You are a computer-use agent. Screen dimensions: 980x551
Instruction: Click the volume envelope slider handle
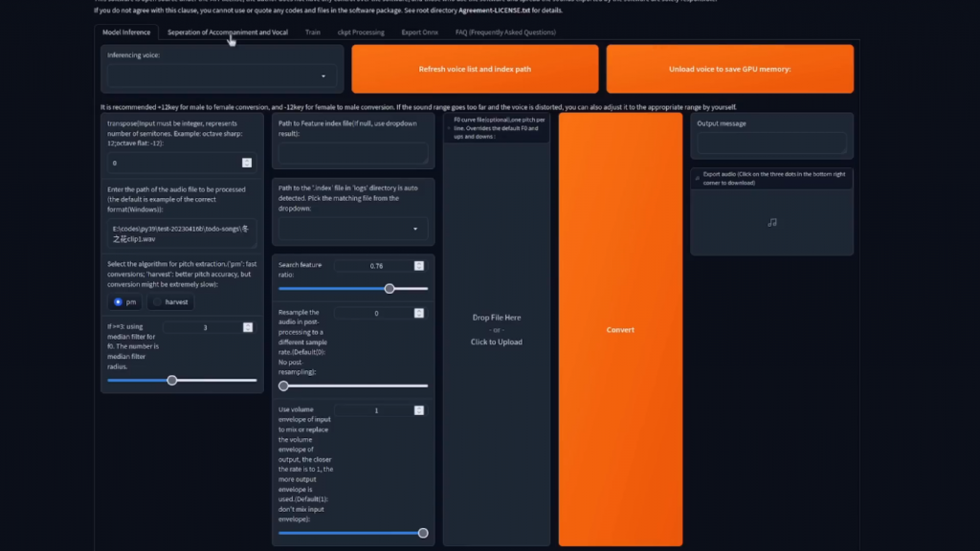(423, 533)
